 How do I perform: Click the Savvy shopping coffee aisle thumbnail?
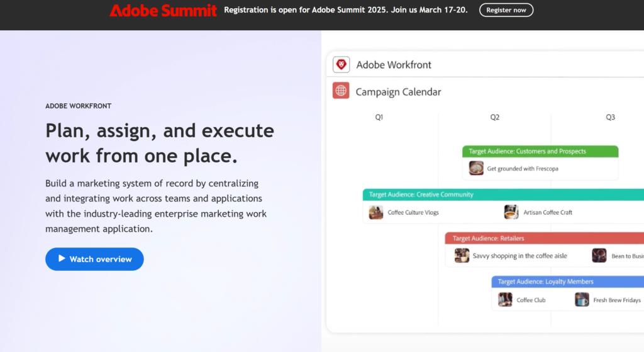tap(462, 256)
